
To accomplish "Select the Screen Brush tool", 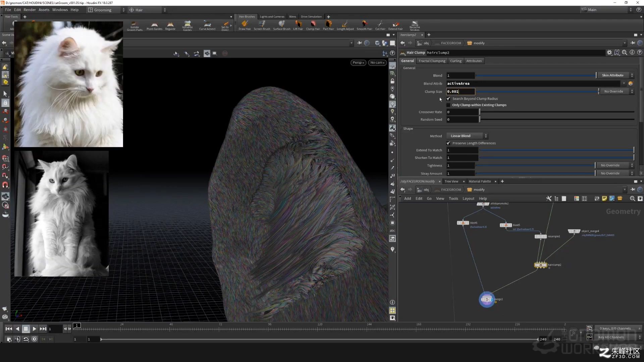I will 262,25.
